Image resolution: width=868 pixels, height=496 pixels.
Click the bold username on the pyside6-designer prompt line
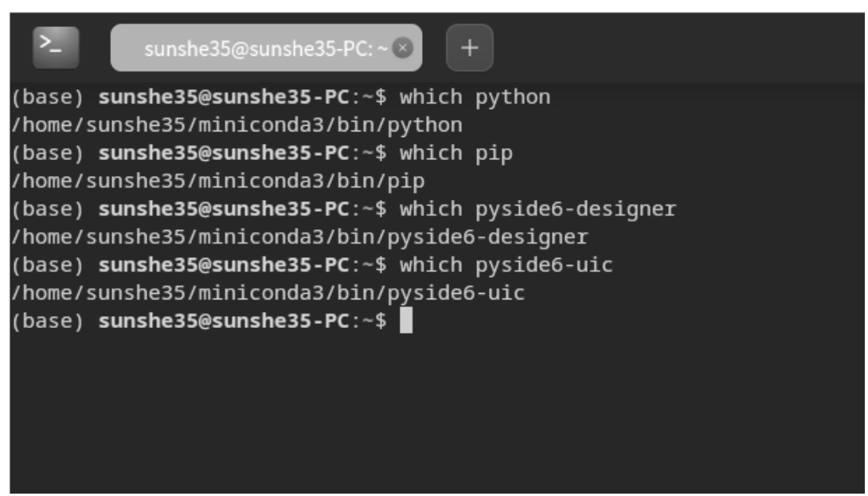[x=224, y=209]
